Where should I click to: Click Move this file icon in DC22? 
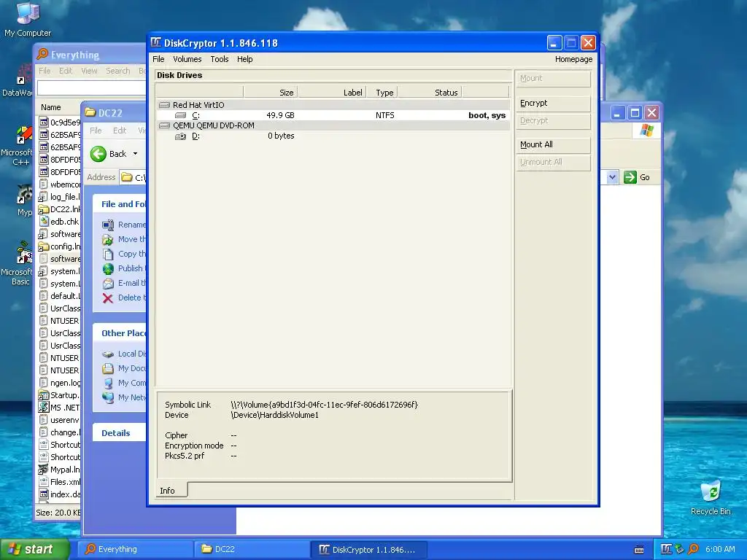[x=108, y=239]
